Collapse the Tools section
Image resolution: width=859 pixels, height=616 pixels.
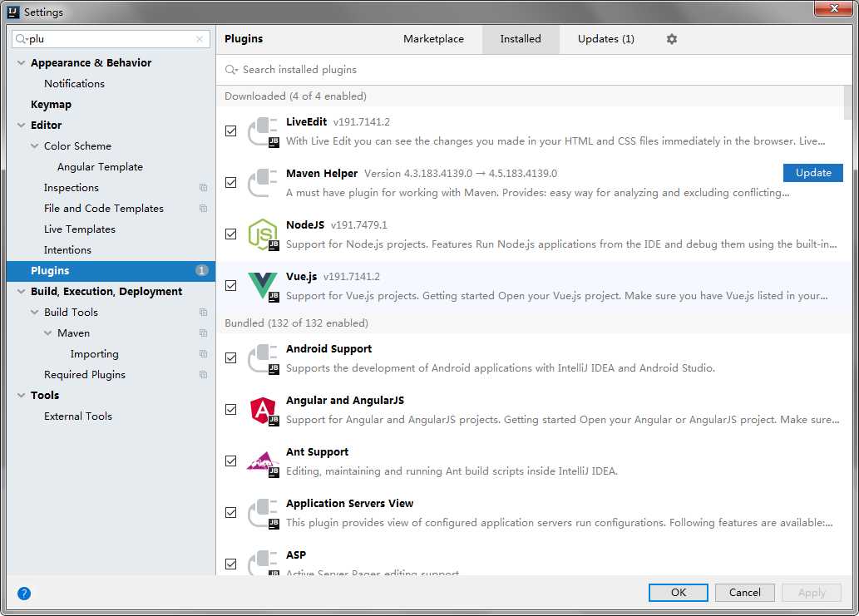[x=21, y=396]
